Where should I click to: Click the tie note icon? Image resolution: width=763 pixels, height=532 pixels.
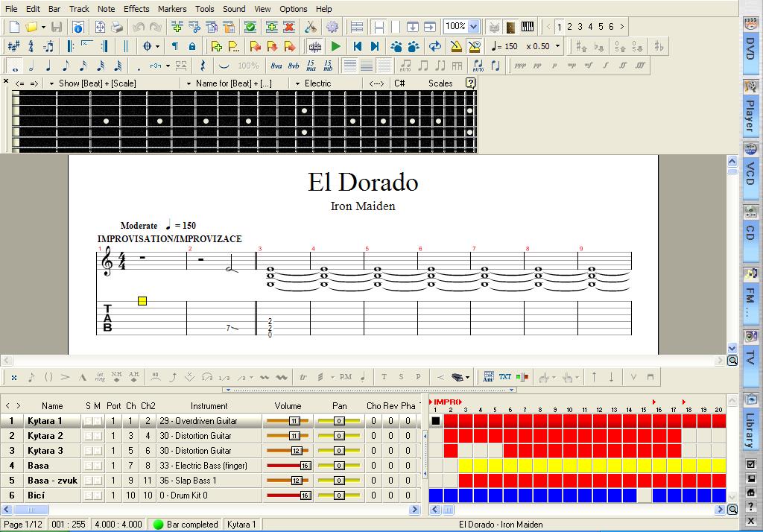(224, 66)
